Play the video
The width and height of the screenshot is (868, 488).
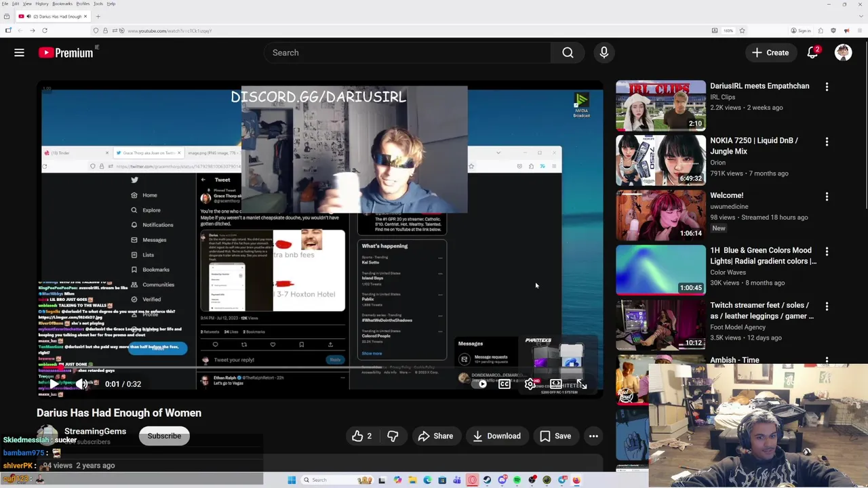click(54, 384)
